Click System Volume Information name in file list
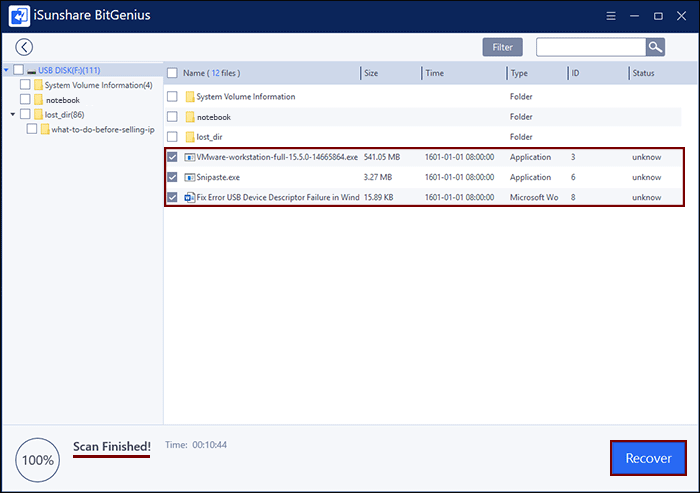 [x=246, y=96]
